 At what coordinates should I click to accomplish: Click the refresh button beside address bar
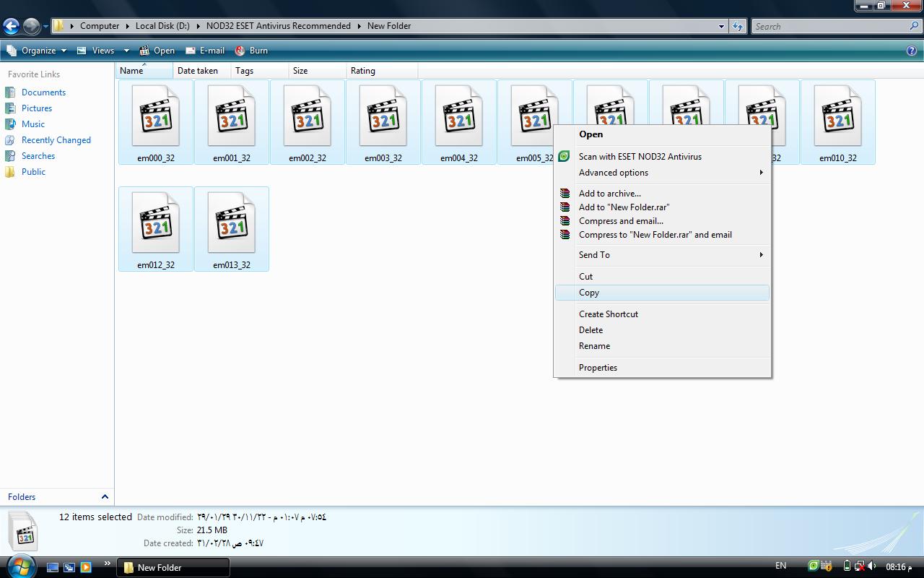coord(737,26)
